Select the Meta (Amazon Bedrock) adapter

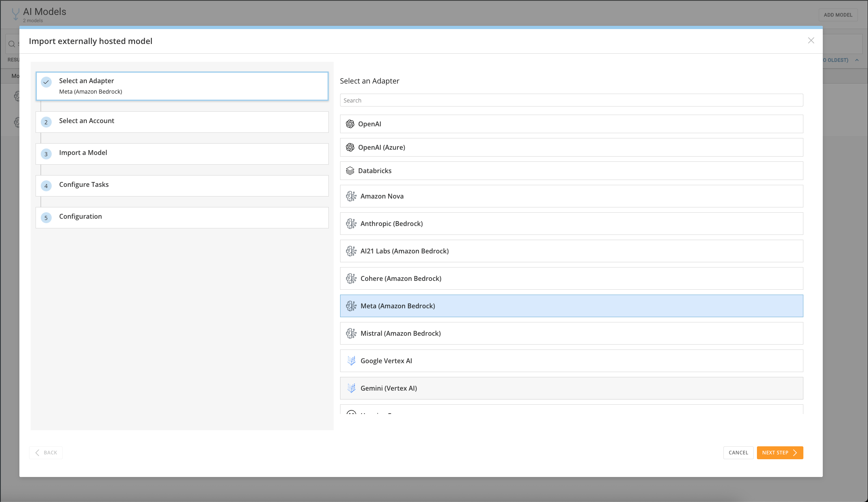pos(572,306)
